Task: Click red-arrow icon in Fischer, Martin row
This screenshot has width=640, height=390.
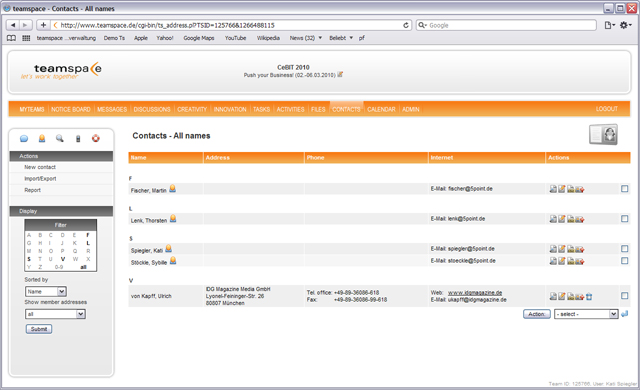Action: click(580, 189)
